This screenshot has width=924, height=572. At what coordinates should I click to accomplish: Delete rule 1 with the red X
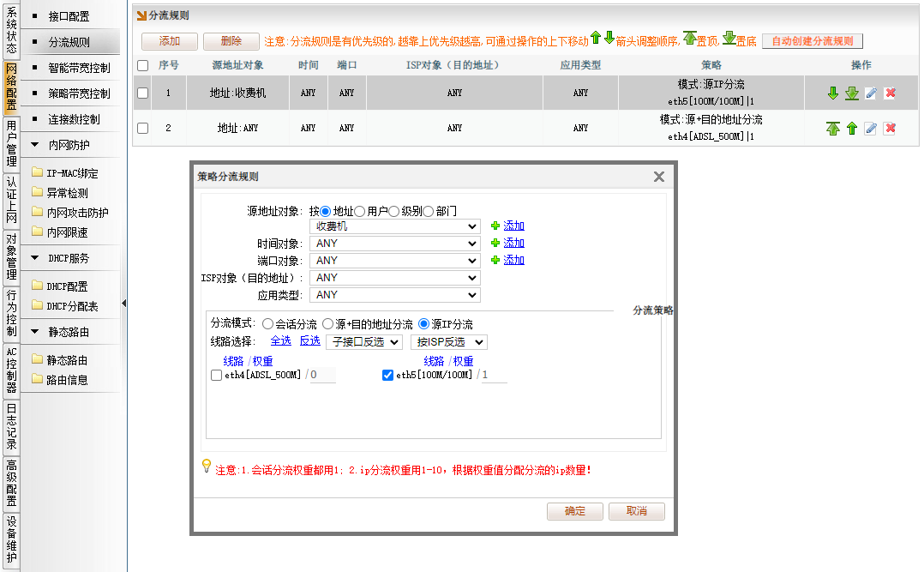coord(890,93)
